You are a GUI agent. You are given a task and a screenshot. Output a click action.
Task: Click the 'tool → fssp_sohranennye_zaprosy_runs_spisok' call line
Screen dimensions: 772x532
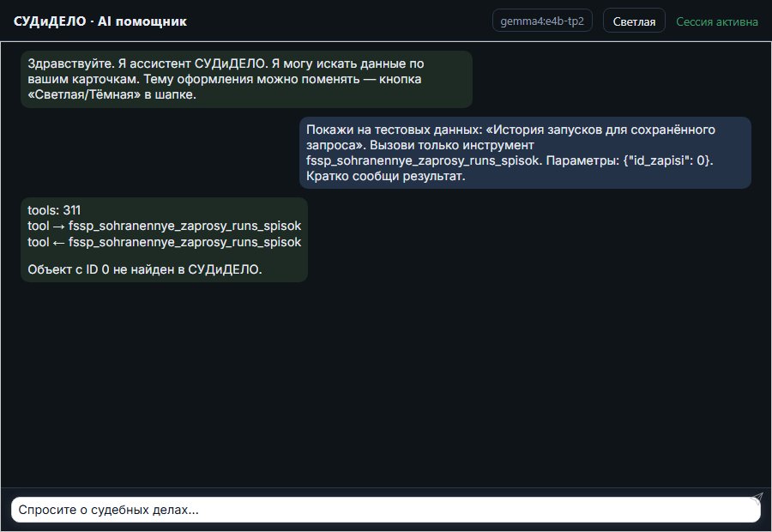click(165, 227)
